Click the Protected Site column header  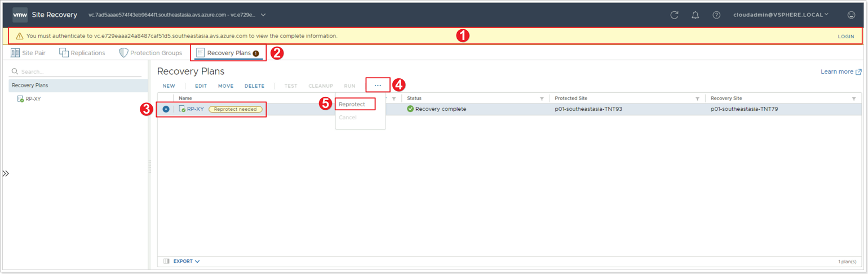pyautogui.click(x=571, y=98)
